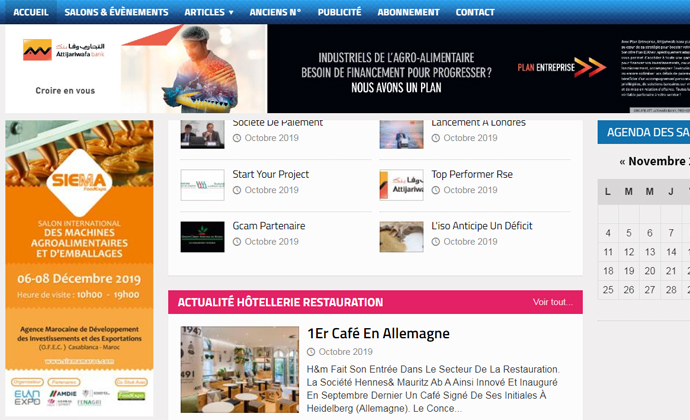Go to Anciens N° section

[x=275, y=12]
